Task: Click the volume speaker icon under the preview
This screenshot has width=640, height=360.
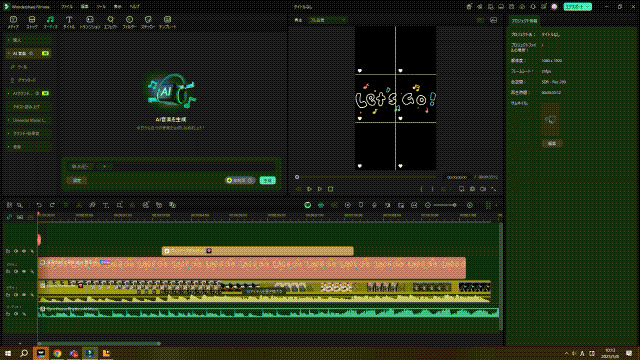Action: (x=483, y=189)
